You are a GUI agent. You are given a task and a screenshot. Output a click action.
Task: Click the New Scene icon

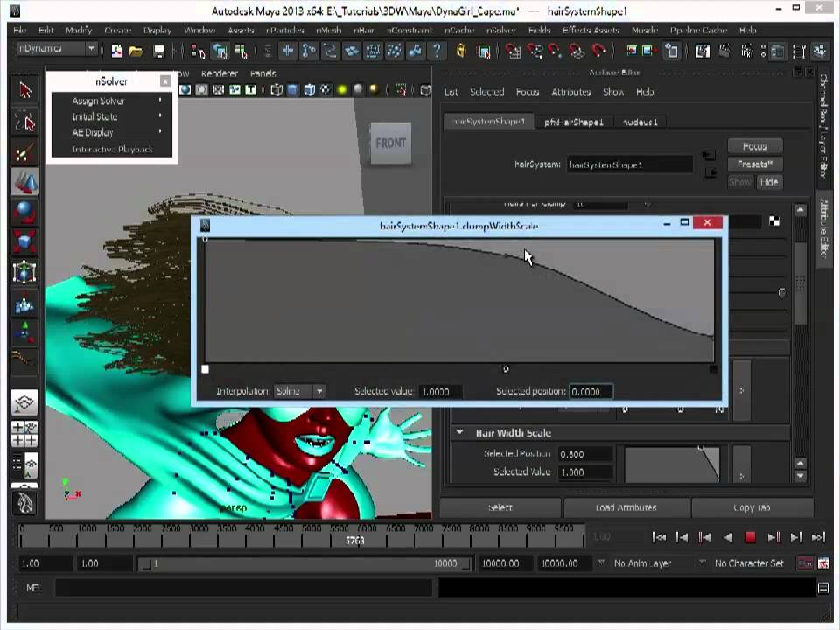pos(116,52)
